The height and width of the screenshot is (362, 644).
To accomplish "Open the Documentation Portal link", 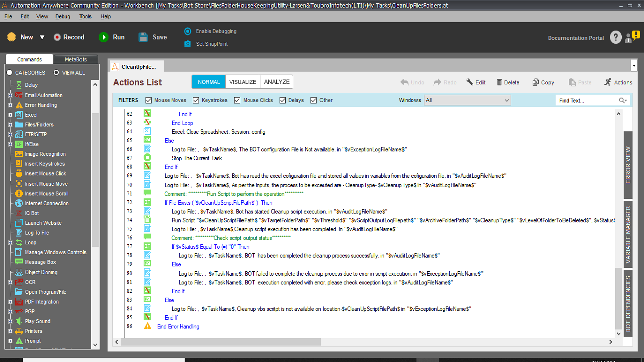I will pos(575,38).
